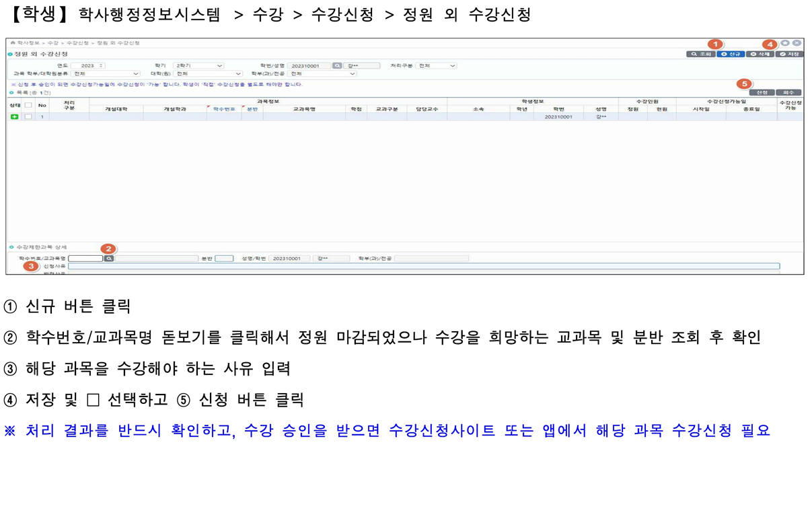Click the favorite star icon

pos(785,43)
